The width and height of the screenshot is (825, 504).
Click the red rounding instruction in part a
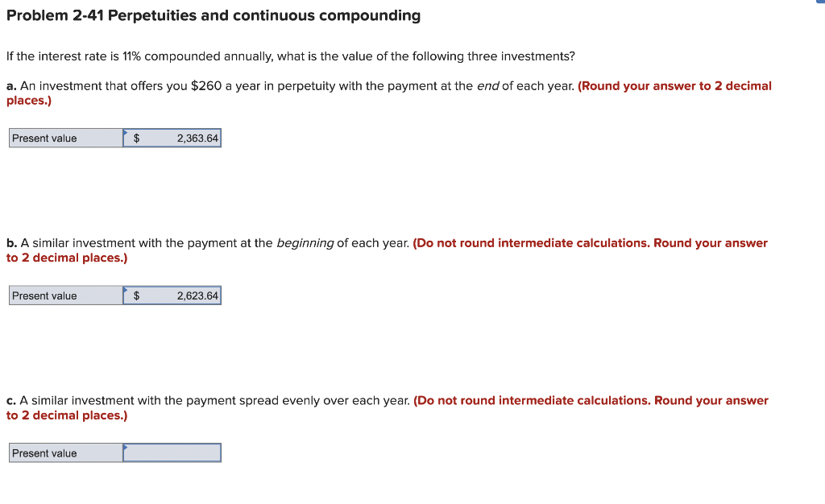click(x=674, y=85)
